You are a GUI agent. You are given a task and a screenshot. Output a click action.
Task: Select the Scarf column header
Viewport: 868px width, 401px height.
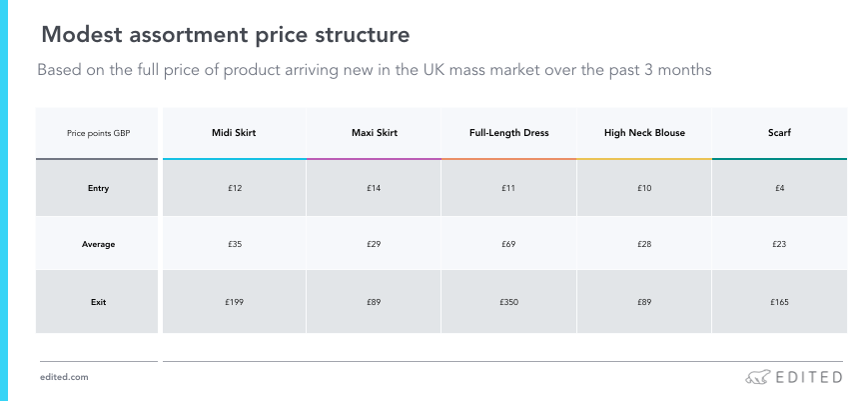(x=779, y=133)
